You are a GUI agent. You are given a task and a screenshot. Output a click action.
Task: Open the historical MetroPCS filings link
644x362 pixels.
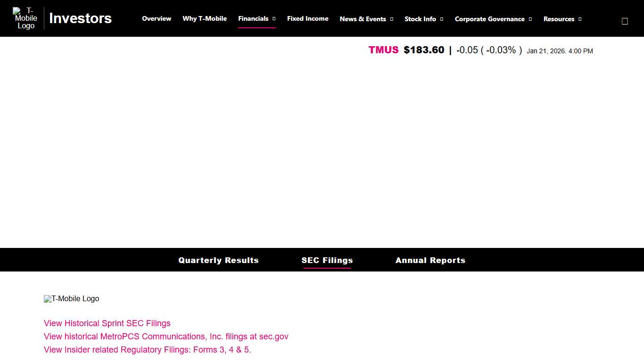166,337
